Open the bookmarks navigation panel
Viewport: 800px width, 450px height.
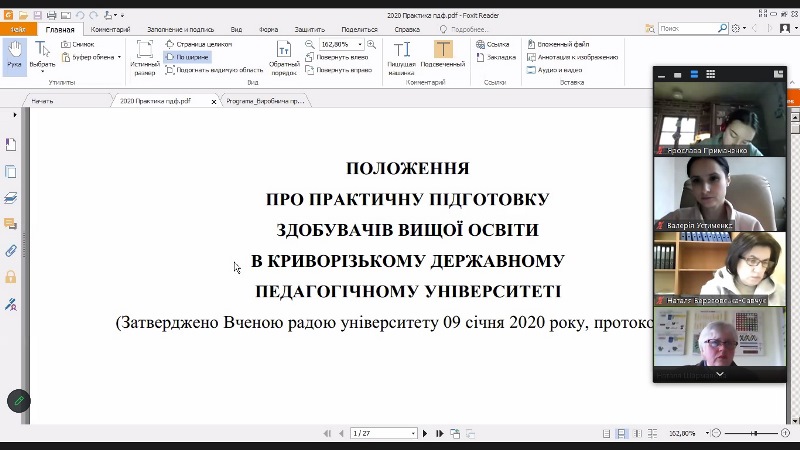tap(11, 145)
